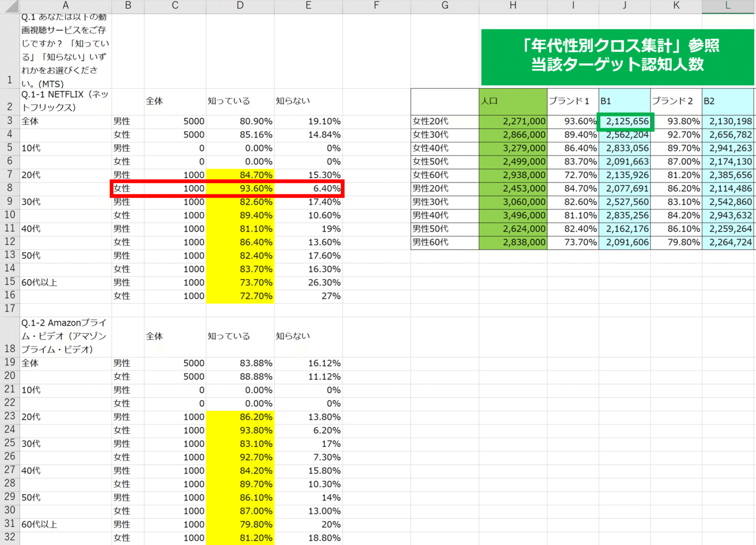Select the Q.1-1 NETFLIX question cell
756x545 pixels.
tap(66, 102)
